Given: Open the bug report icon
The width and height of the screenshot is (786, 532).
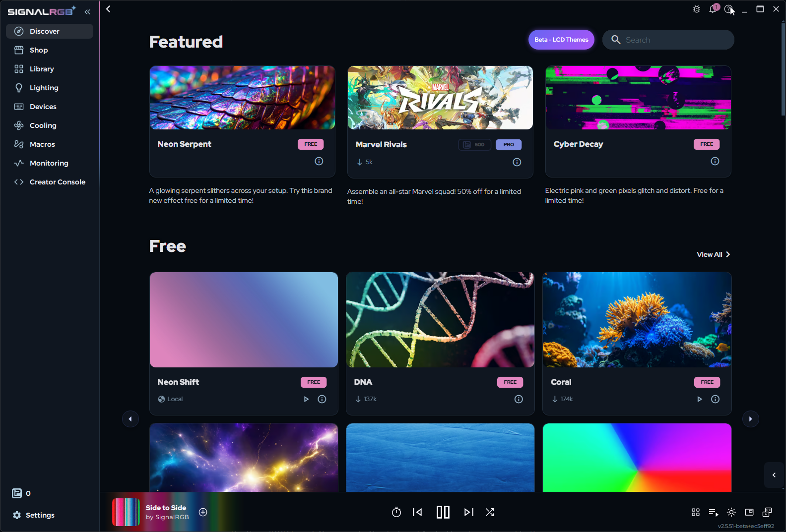Looking at the screenshot, I should pos(697,9).
